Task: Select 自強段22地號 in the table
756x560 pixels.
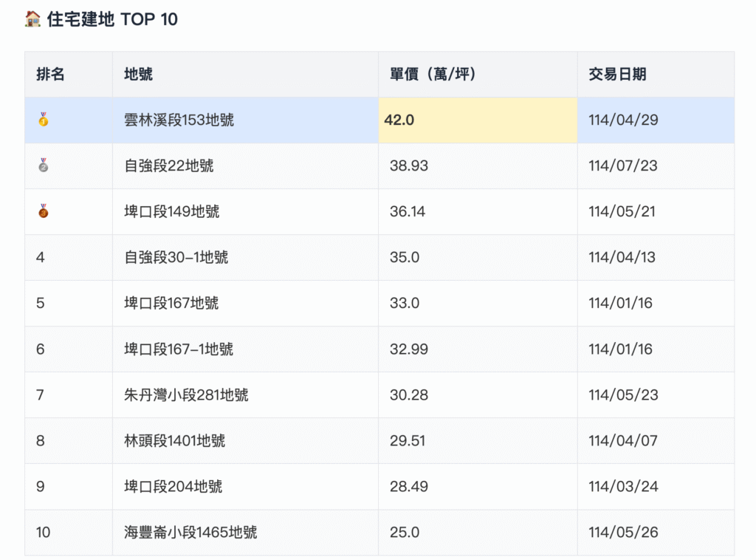Action: click(x=170, y=165)
